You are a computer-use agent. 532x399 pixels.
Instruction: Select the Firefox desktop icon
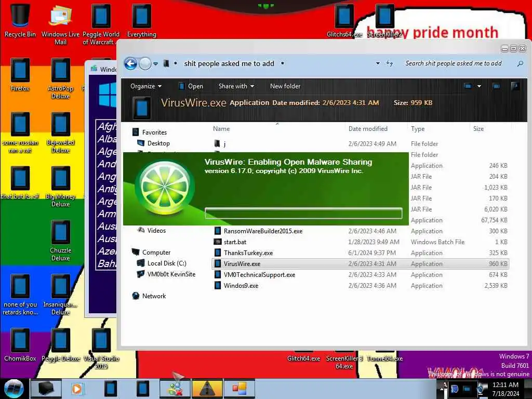pyautogui.click(x=20, y=75)
